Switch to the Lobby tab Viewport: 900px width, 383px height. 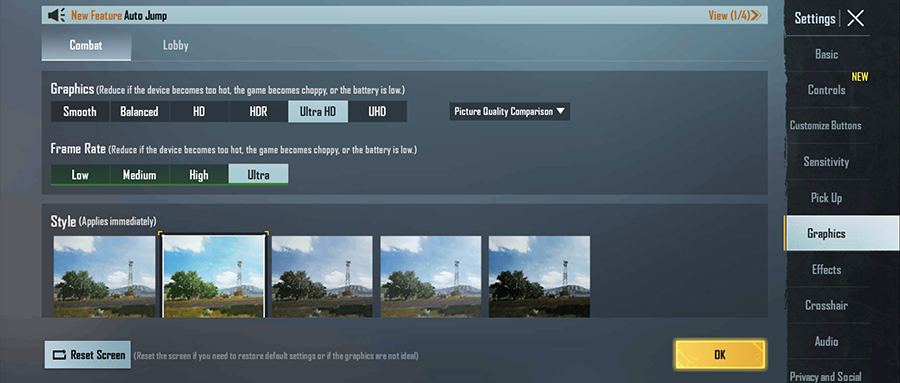point(176,45)
